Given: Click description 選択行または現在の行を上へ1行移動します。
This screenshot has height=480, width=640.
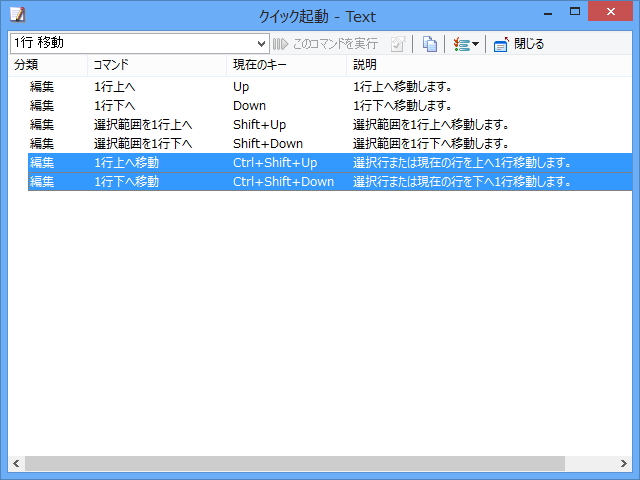Looking at the screenshot, I should 462,163.
